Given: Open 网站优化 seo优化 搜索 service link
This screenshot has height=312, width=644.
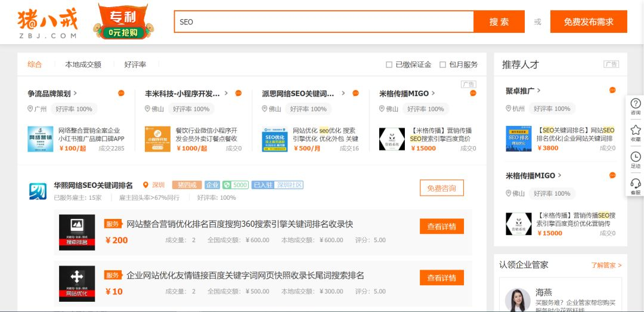Looking at the screenshot, I should [x=326, y=135].
